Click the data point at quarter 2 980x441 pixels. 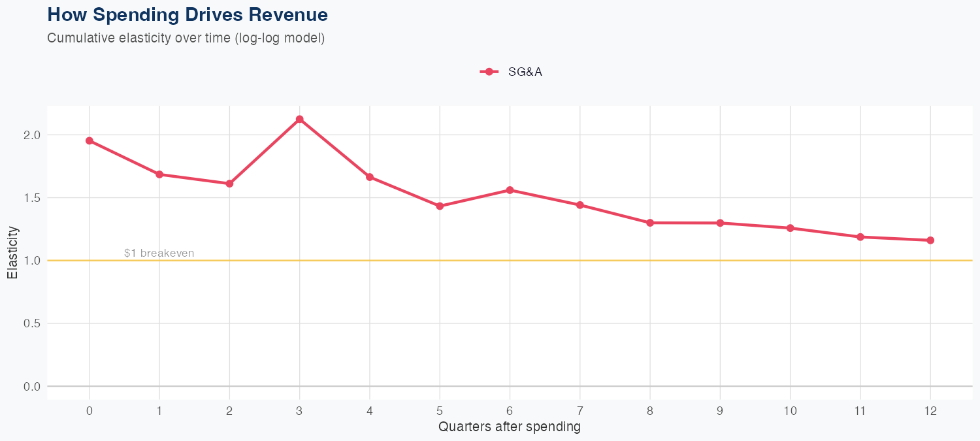coord(229,184)
